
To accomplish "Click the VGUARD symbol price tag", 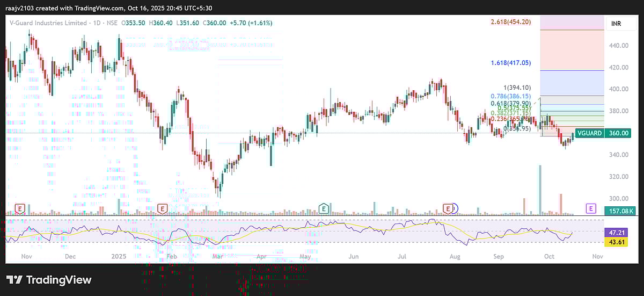I will point(589,133).
